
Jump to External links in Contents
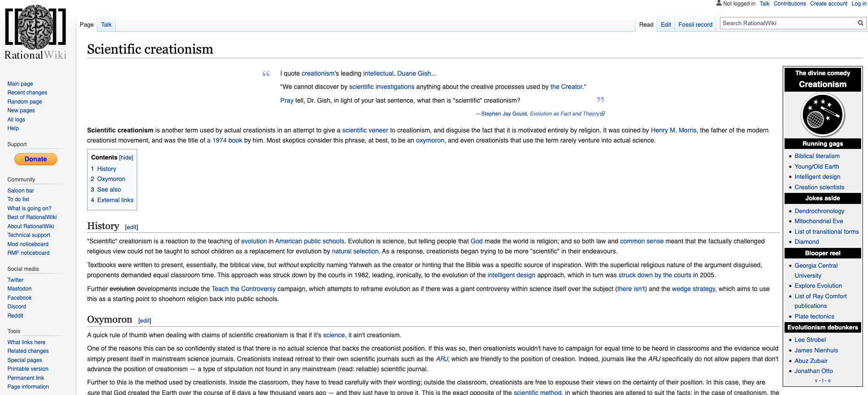(115, 200)
